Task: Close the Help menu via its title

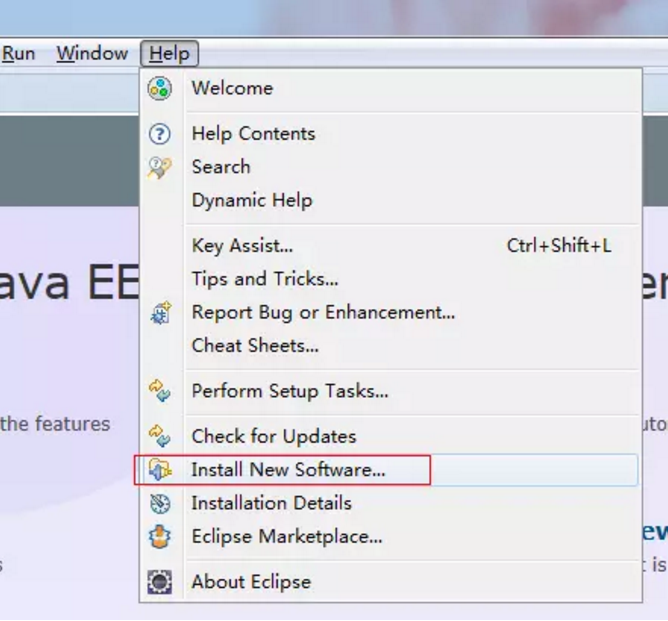Action: pyautogui.click(x=169, y=54)
